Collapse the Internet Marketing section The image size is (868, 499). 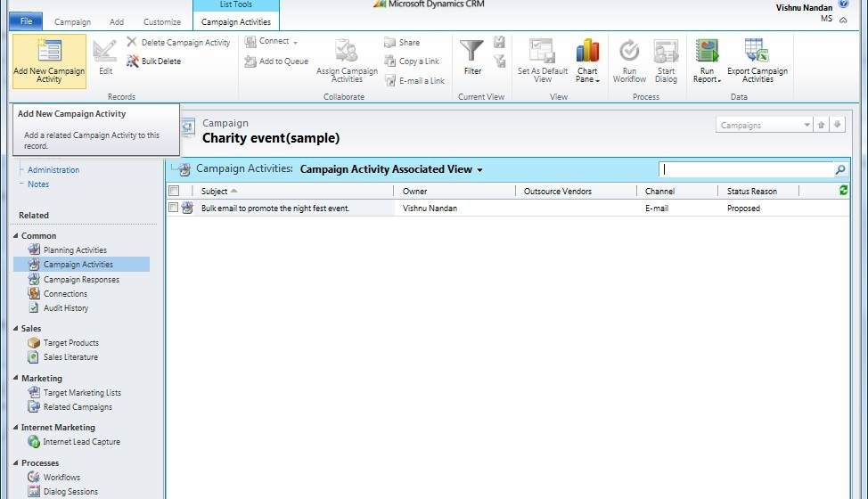coord(15,427)
